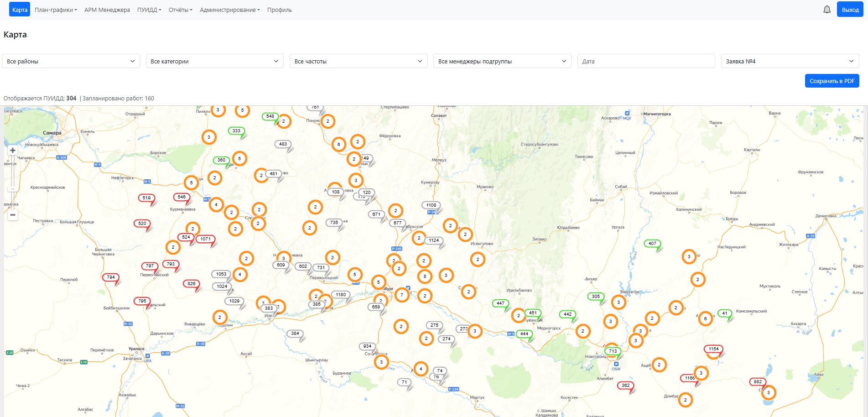Viewport: 868px width, 417px height.
Task: Open the gray map marker 1108
Action: pyautogui.click(x=431, y=205)
